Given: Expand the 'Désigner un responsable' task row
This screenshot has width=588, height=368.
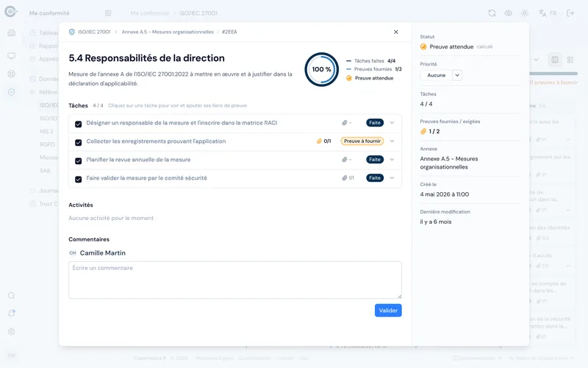Looking at the screenshot, I should point(392,123).
